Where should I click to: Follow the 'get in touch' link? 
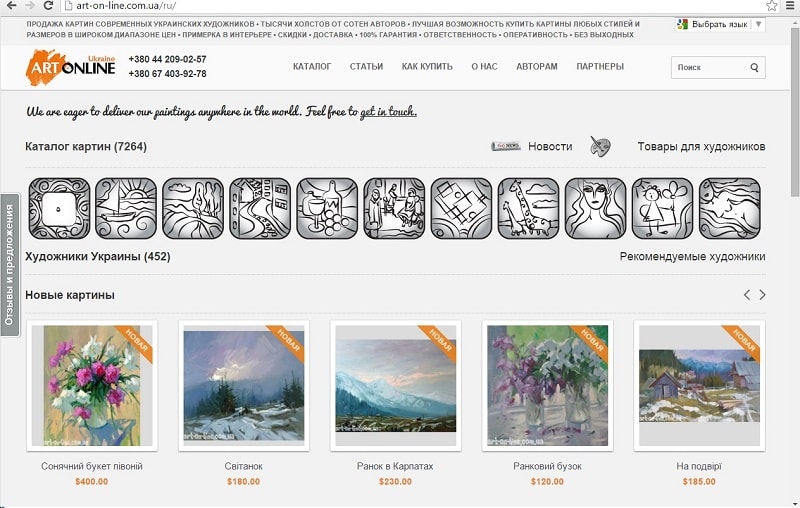tap(388, 111)
